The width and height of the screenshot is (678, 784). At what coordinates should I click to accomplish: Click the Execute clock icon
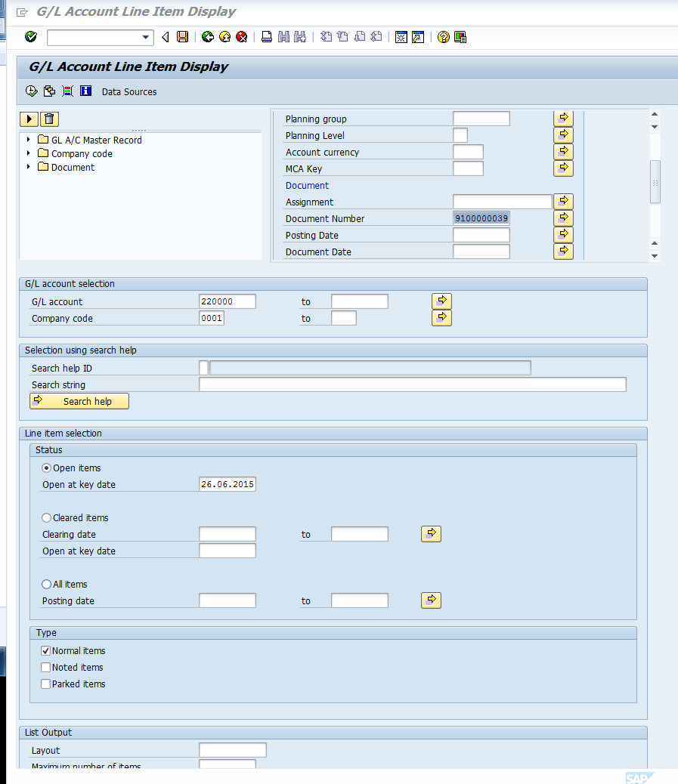pos(32,91)
